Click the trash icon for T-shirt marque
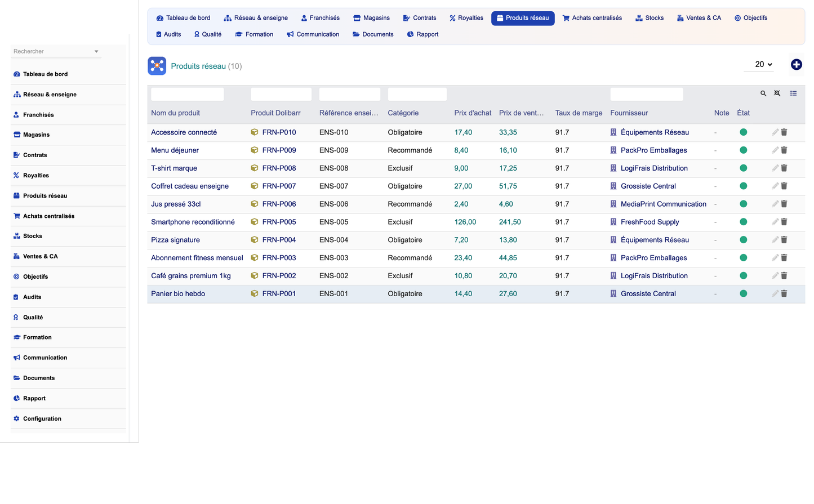The width and height of the screenshot is (814, 504). [x=784, y=168]
